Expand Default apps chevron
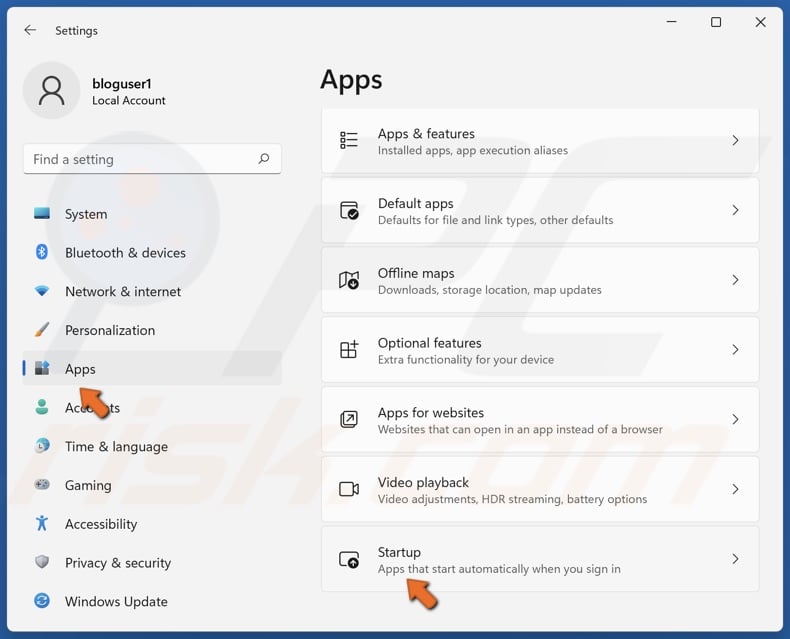 (735, 210)
